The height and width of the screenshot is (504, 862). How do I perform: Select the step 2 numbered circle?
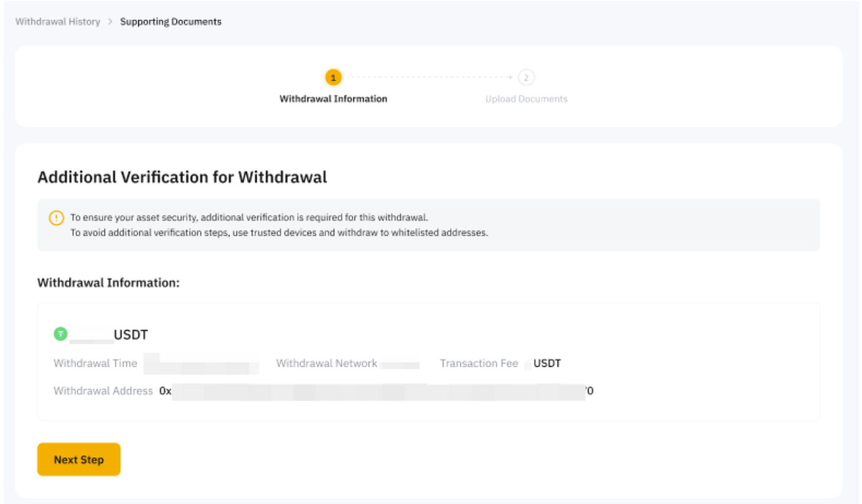pyautogui.click(x=526, y=78)
